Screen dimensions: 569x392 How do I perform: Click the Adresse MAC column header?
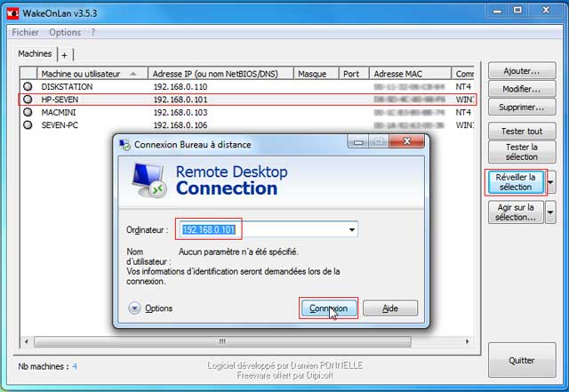410,74
